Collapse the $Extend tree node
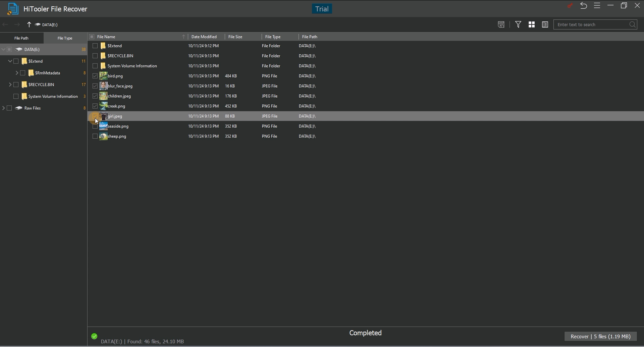This screenshot has width=644, height=347. (10, 61)
